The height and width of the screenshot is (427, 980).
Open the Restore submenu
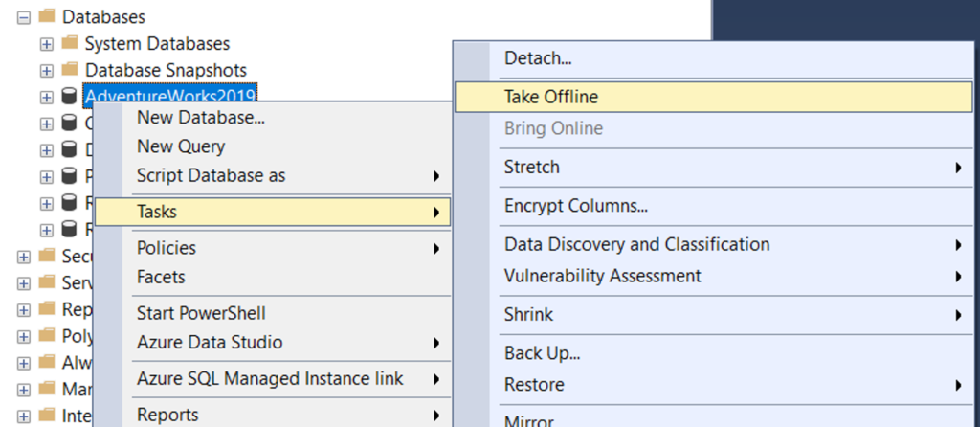click(x=713, y=385)
